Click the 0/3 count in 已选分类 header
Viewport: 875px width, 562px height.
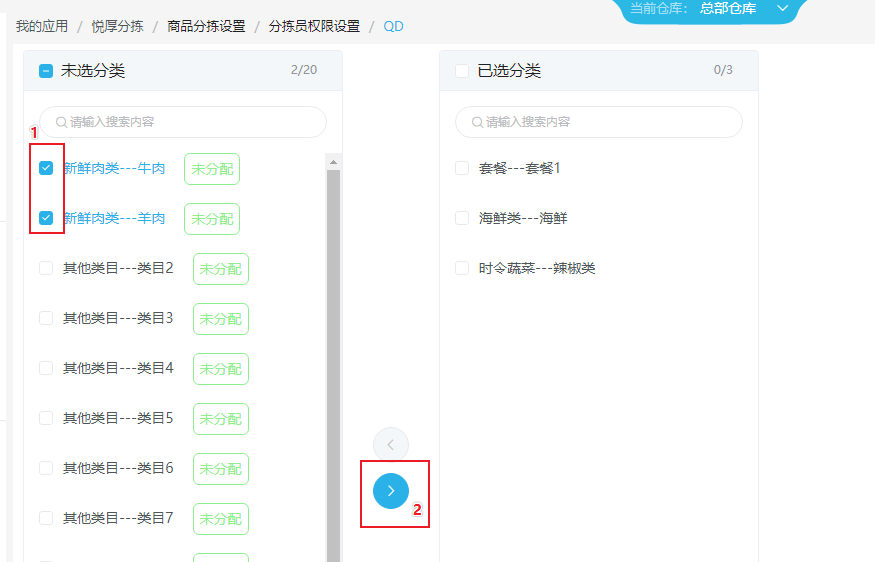click(723, 70)
